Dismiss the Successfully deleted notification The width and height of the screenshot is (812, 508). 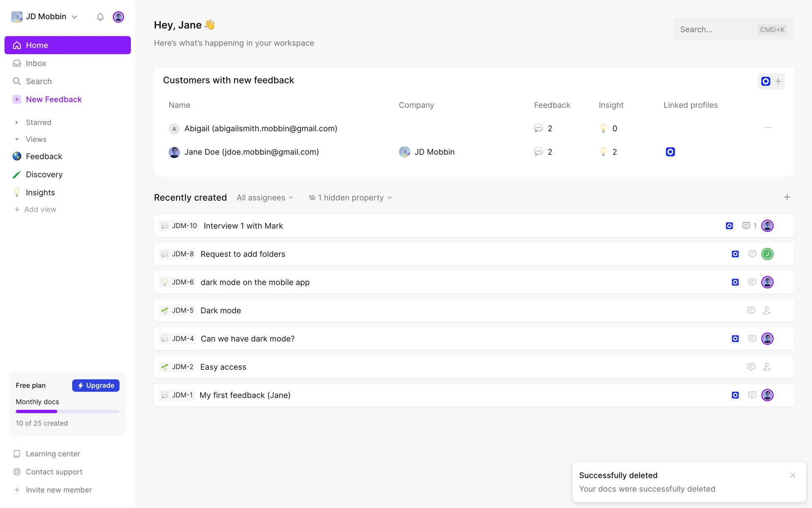[x=793, y=475]
